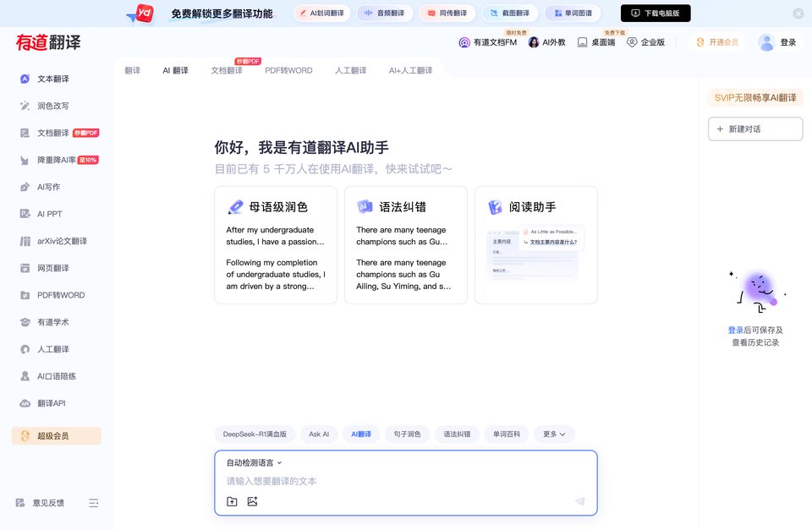
Task: Open 音频翻译 in the banner
Action: [x=385, y=14]
